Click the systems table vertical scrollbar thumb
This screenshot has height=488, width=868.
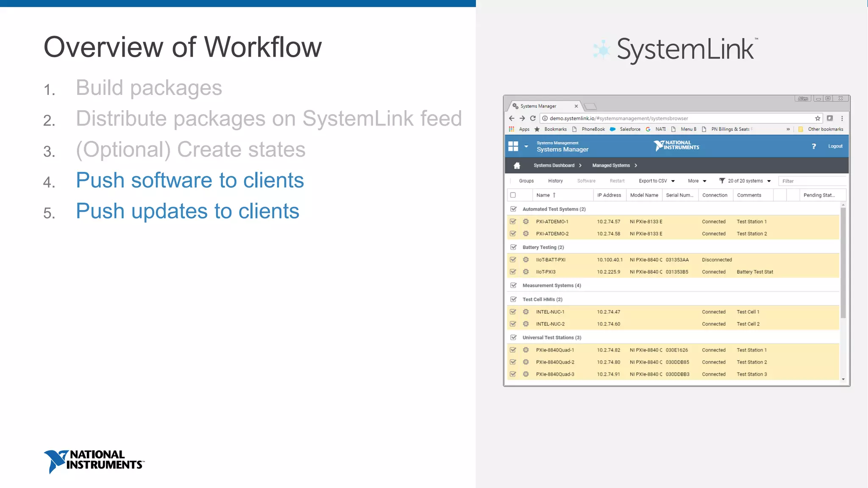tap(843, 263)
